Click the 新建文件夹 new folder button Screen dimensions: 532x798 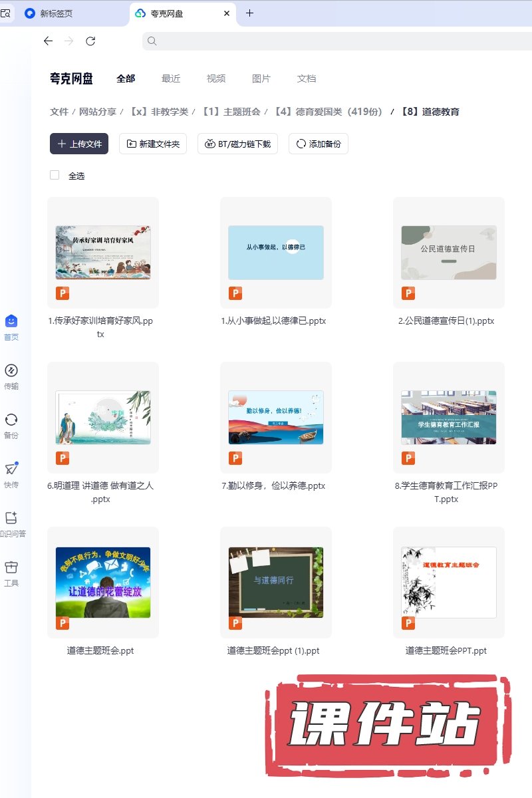point(153,144)
